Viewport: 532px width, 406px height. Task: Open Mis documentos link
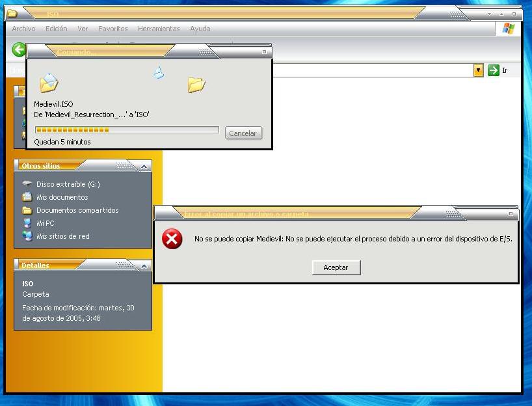pos(62,197)
